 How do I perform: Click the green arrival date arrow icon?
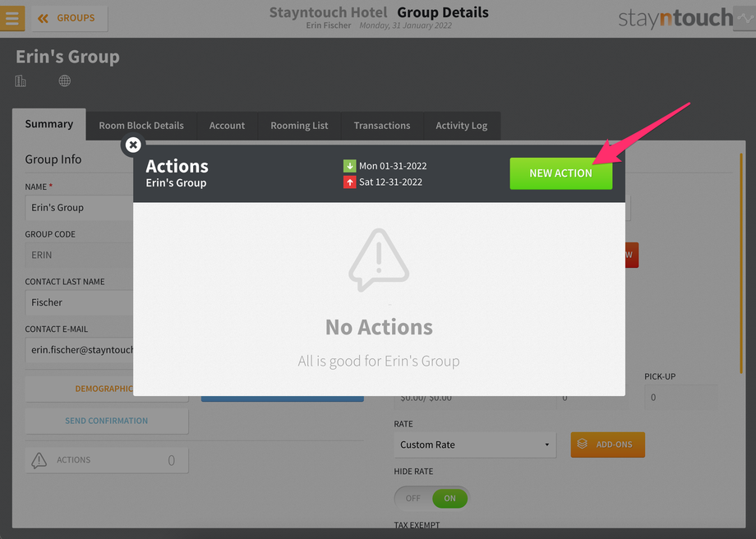tap(349, 166)
